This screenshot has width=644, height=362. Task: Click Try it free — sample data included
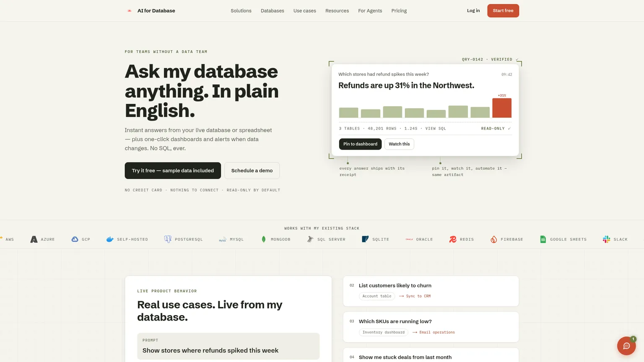coord(173,171)
